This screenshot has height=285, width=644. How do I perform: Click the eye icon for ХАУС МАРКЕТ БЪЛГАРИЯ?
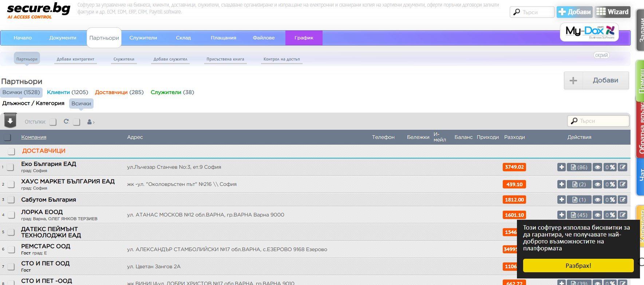pyautogui.click(x=597, y=184)
